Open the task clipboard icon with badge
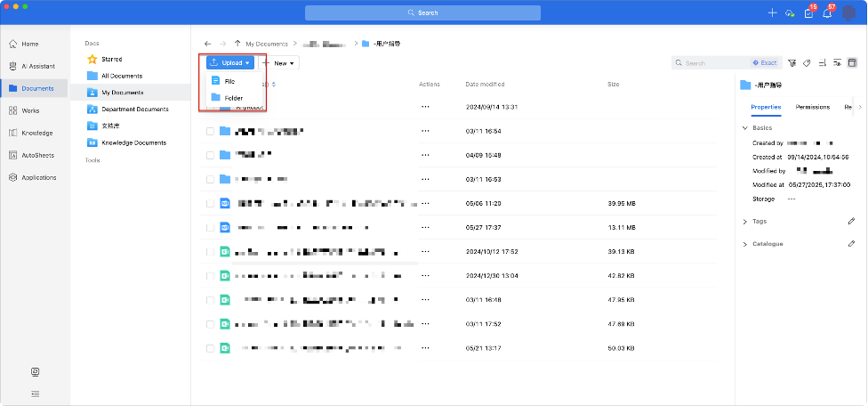This screenshot has height=406, width=868. pos(808,13)
